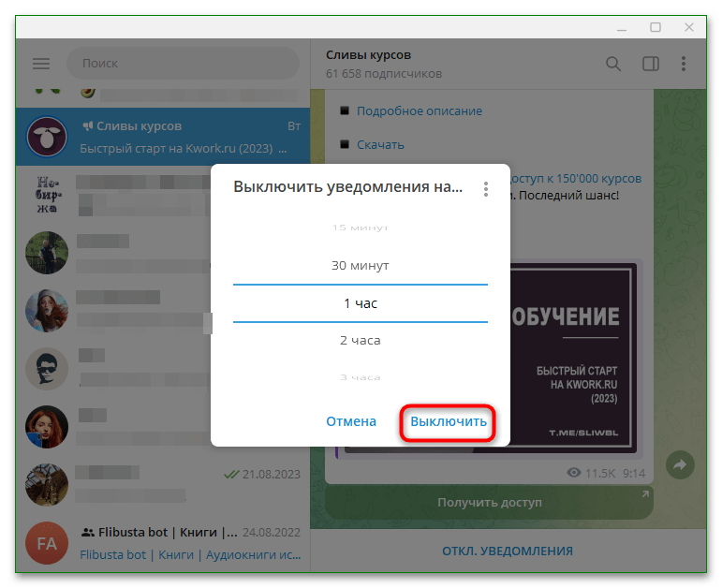
Task: Select the Сливы курсов chat row
Action: coord(163,137)
